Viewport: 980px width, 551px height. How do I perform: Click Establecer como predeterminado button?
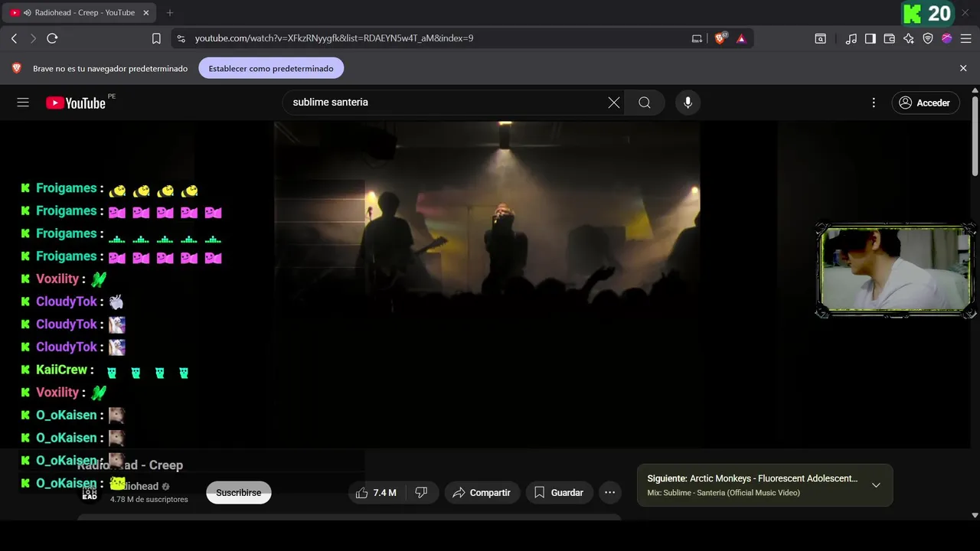point(271,68)
